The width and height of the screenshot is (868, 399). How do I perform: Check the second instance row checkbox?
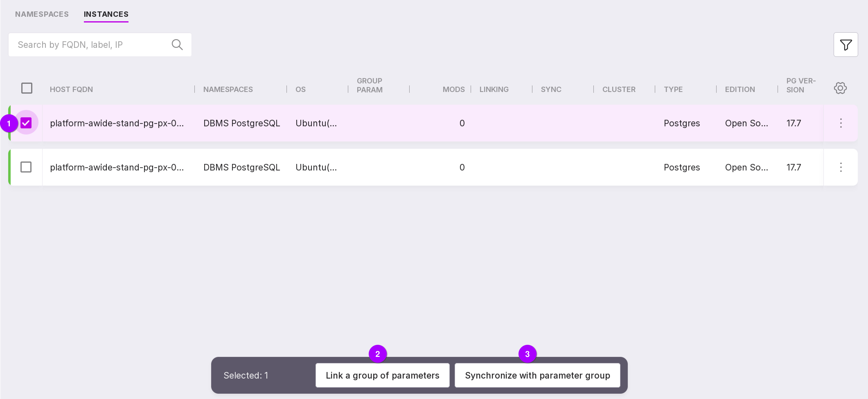click(26, 167)
